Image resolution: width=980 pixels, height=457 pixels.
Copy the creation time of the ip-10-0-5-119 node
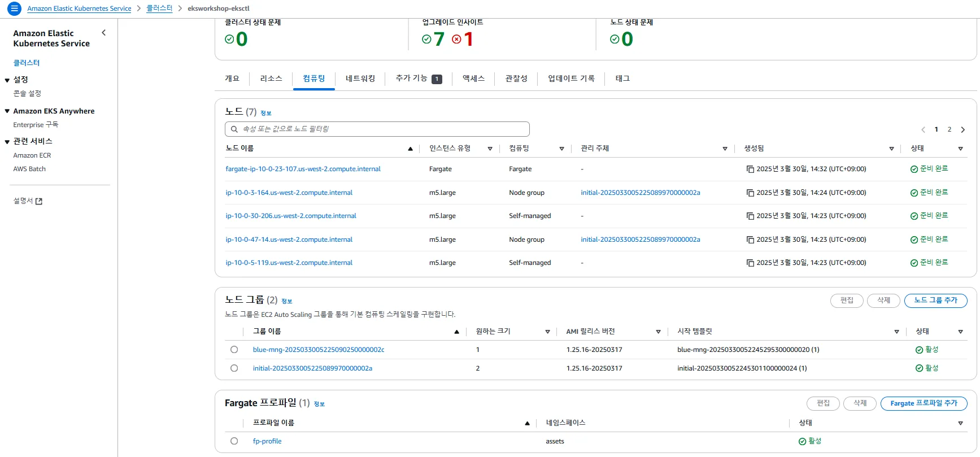pos(750,263)
